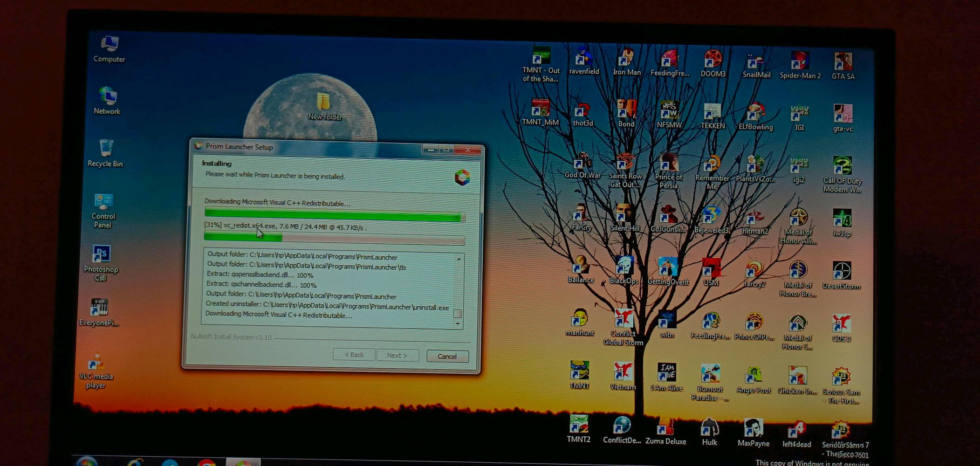Click the install log scrollbar up arrow

click(x=459, y=259)
